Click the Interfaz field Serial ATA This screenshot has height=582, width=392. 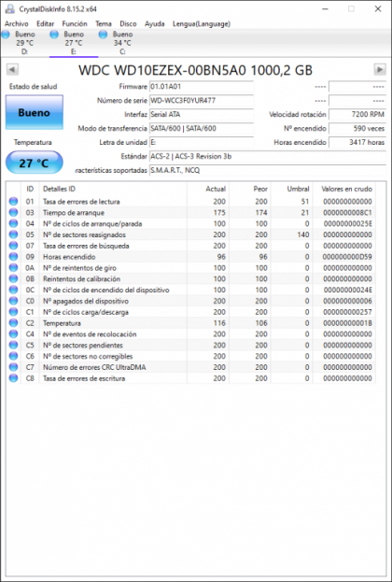[x=202, y=115]
